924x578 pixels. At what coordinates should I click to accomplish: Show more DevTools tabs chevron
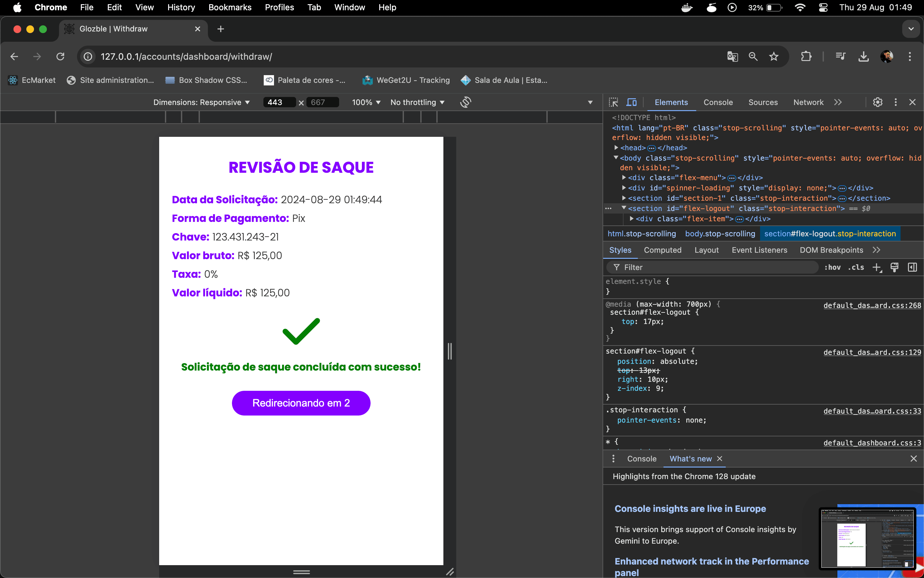[838, 102]
